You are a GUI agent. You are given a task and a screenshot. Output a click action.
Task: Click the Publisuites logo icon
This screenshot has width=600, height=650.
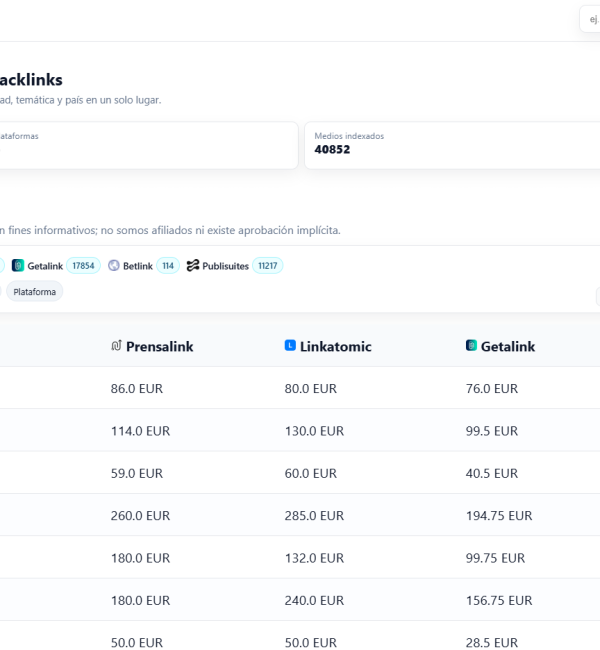click(193, 265)
